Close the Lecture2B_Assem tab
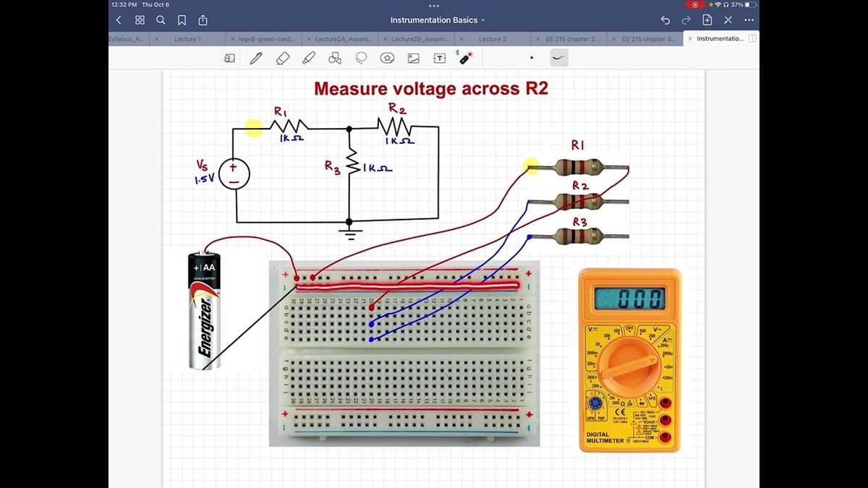 point(384,39)
